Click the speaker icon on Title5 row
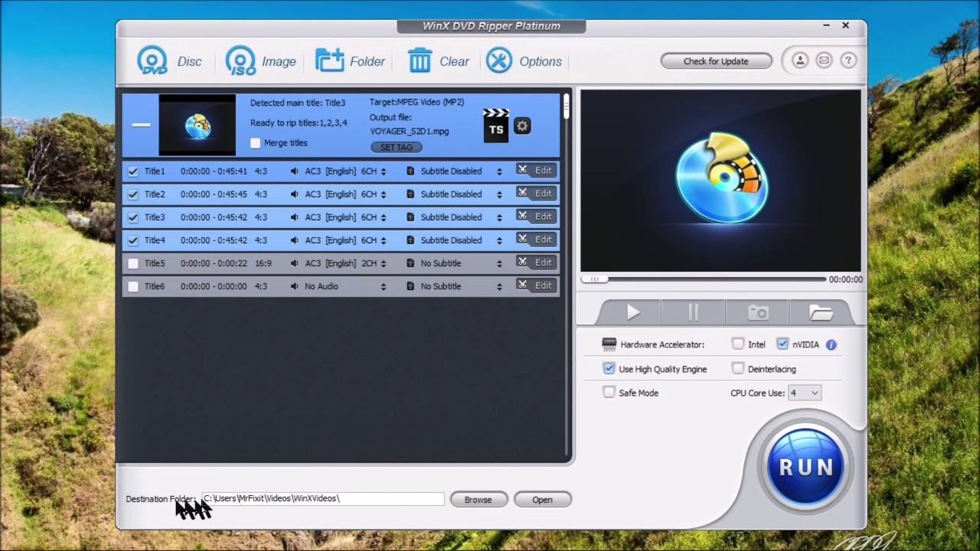 point(295,263)
